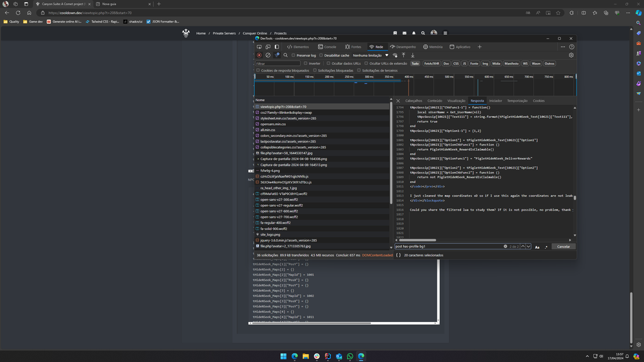644x362 pixels.
Task: Jump to previous search match arrow
Action: [x=523, y=247]
